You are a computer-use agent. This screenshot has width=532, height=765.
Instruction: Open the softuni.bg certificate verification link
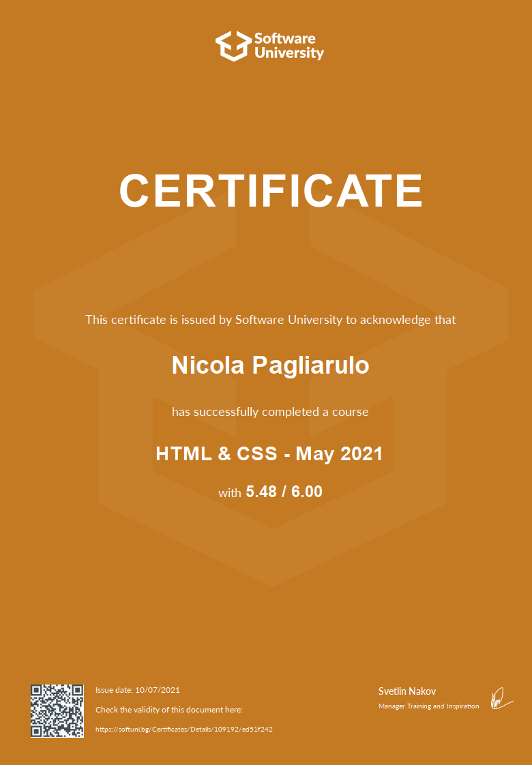[184, 730]
